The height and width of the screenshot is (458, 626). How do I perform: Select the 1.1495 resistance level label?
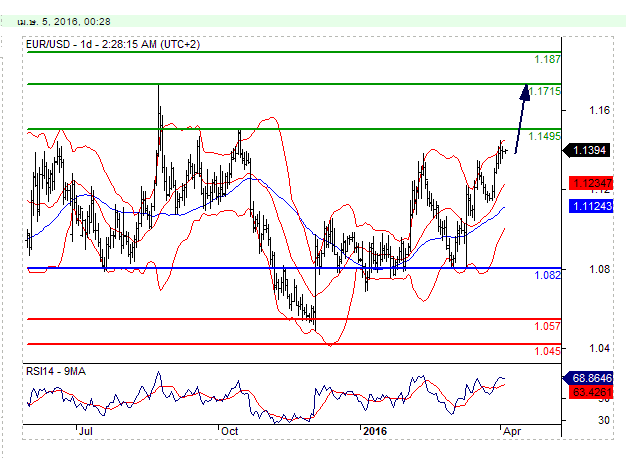[x=545, y=136]
